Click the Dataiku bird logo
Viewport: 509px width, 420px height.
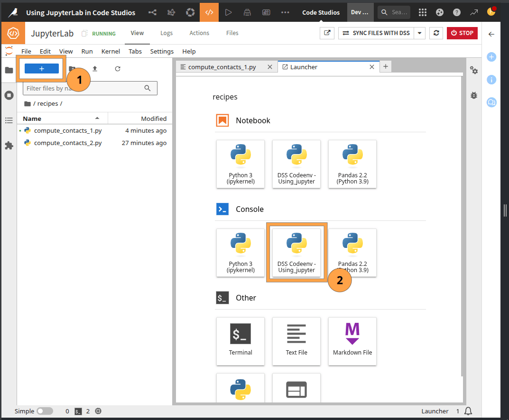pyautogui.click(x=13, y=12)
